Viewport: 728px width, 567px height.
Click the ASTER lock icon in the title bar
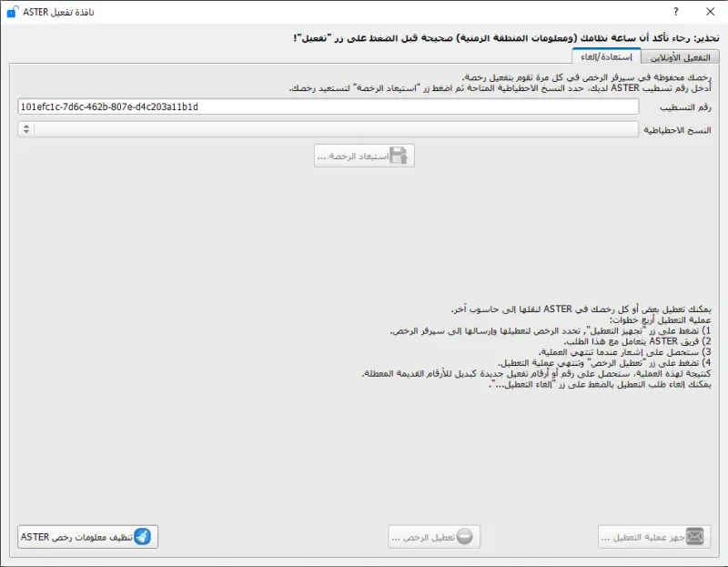pyautogui.click(x=11, y=12)
